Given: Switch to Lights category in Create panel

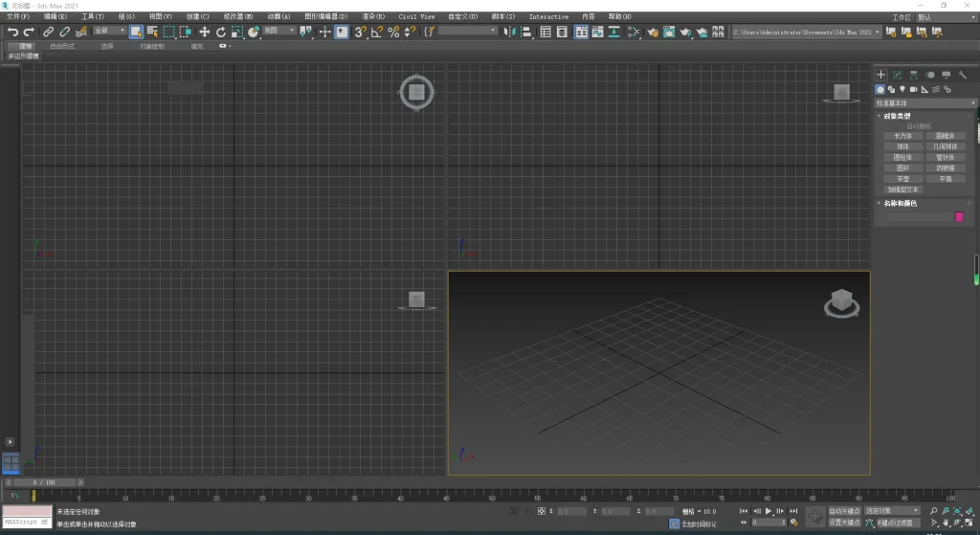Looking at the screenshot, I should pos(902,89).
